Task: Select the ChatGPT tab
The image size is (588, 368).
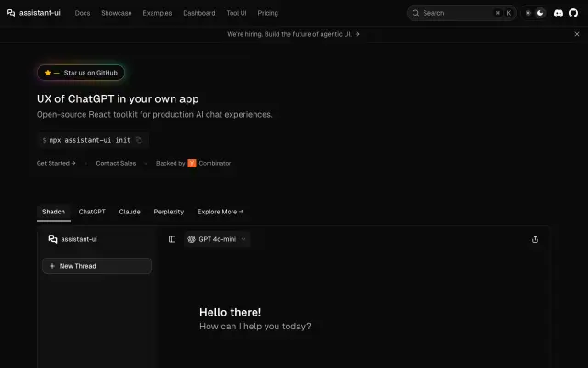Action: click(x=92, y=212)
